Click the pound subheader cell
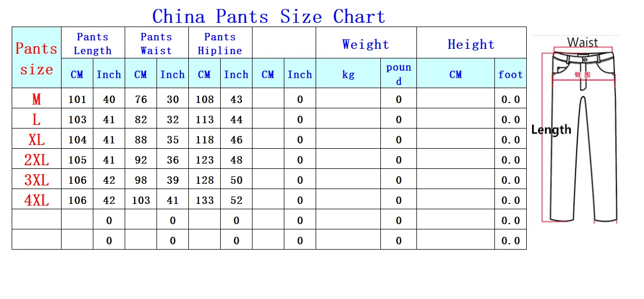 click(399, 73)
